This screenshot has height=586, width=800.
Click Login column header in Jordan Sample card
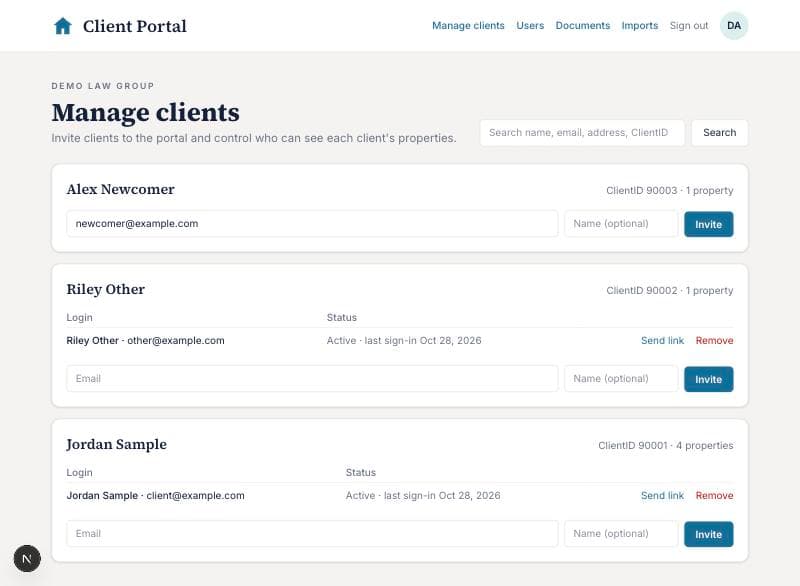(80, 472)
